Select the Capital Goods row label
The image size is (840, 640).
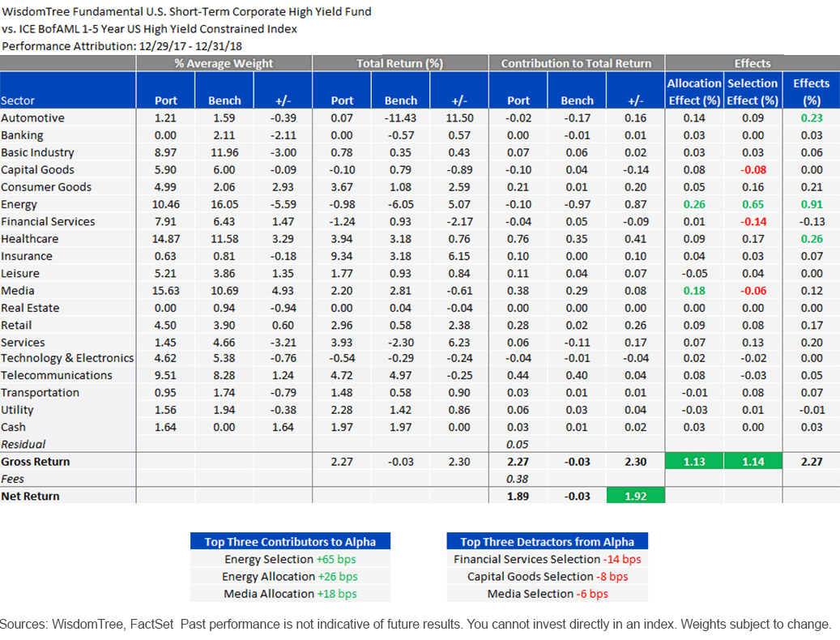pos(37,170)
